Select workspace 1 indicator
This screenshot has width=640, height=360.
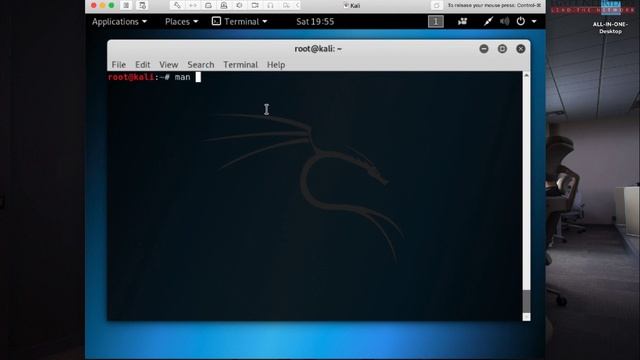point(436,22)
